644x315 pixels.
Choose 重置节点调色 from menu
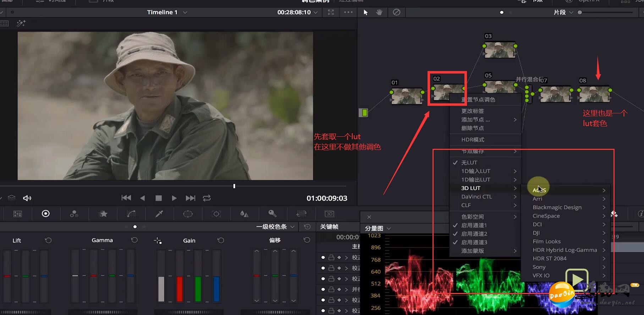pos(478,99)
